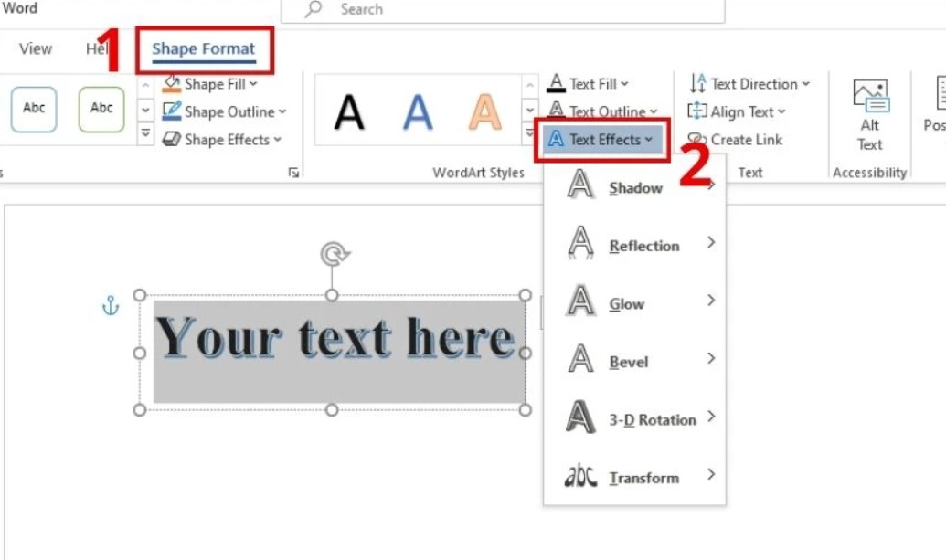
Task: Click the object anchor icon
Action: [x=111, y=306]
